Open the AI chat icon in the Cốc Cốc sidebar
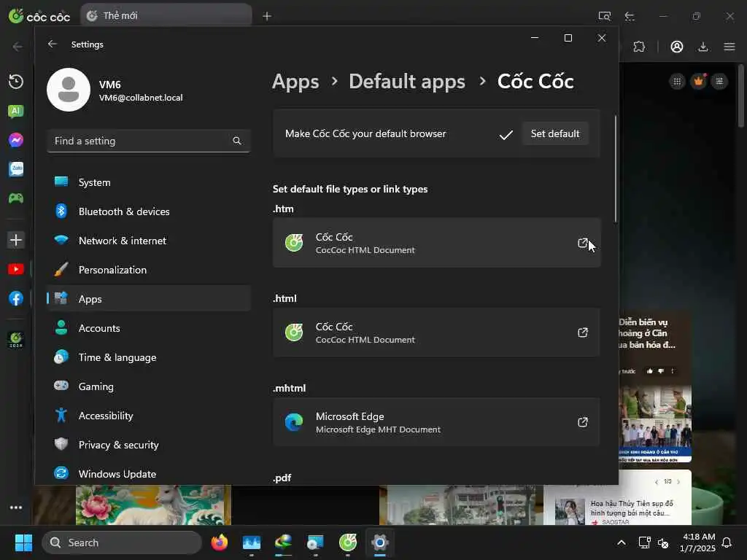 (16, 111)
